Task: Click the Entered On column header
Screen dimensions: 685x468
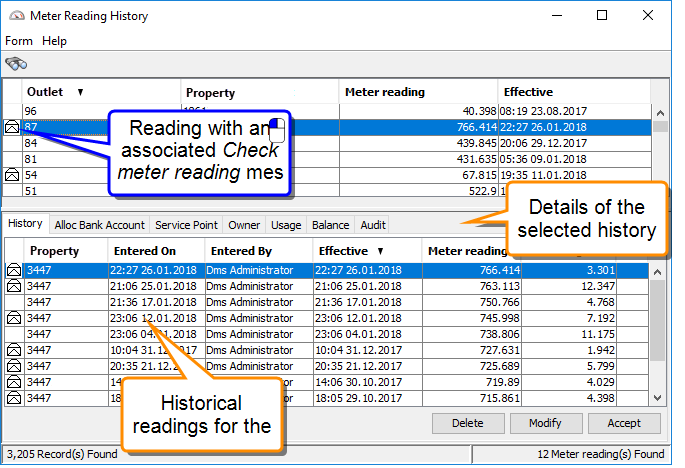Action: click(x=144, y=251)
